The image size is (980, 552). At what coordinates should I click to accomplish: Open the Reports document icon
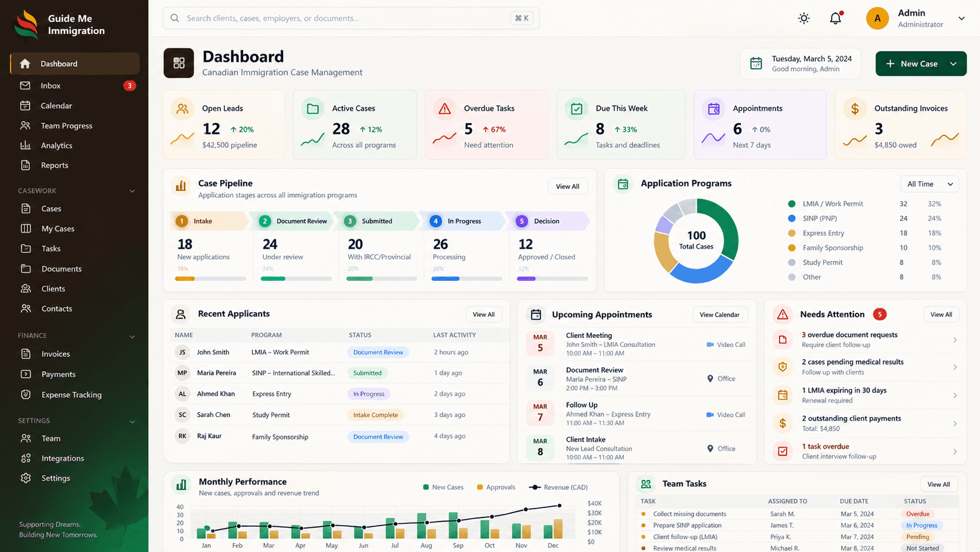[25, 165]
